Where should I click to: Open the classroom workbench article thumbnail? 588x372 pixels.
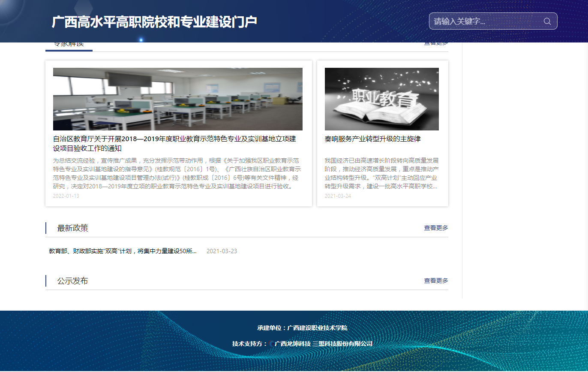(177, 99)
